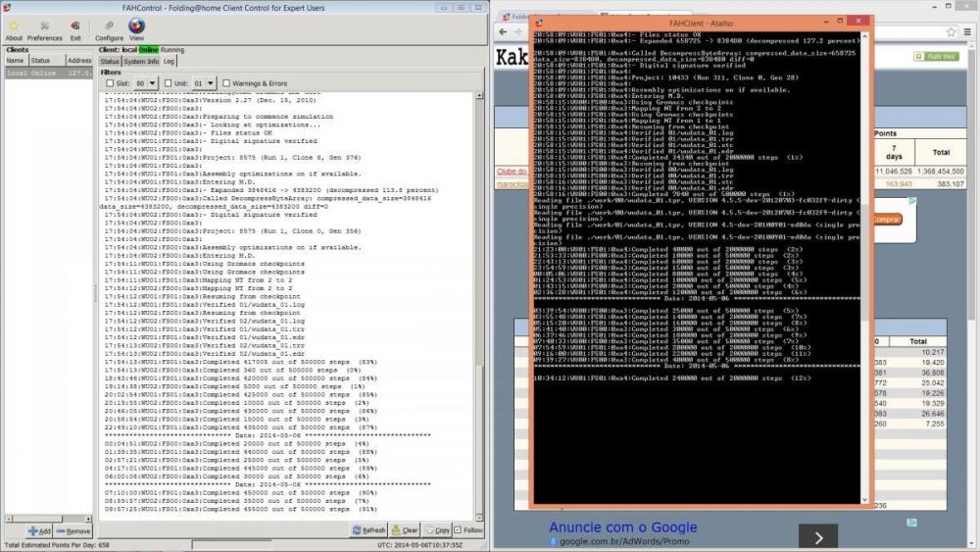Enable the Slot filter checkbox
This screenshot has width=980, height=552.
(110, 83)
